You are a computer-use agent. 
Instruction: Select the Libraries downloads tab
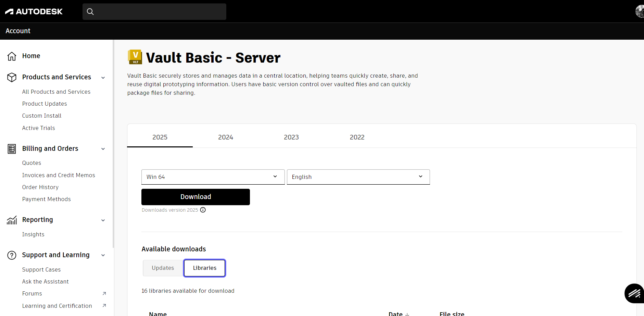205,268
